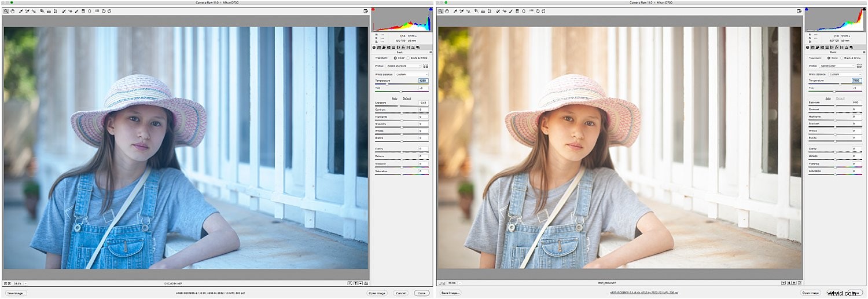Adjust Temperature slider in left window
The height and width of the screenshot is (299, 868).
pyautogui.click(x=387, y=84)
